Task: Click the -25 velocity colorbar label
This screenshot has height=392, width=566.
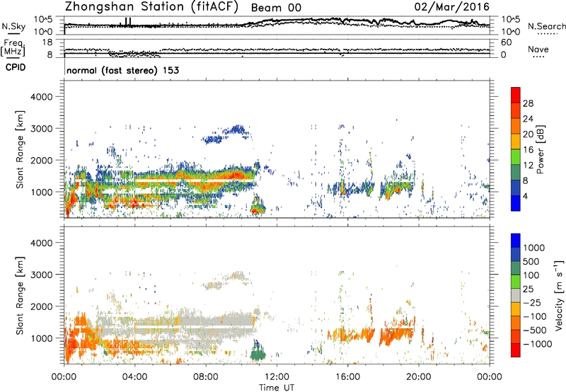Action: (532, 303)
